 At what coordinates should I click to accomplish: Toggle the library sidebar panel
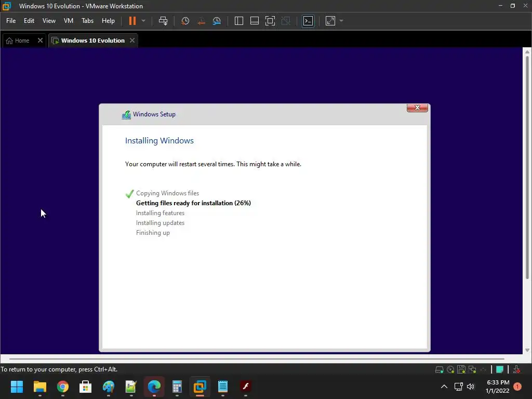click(x=239, y=21)
